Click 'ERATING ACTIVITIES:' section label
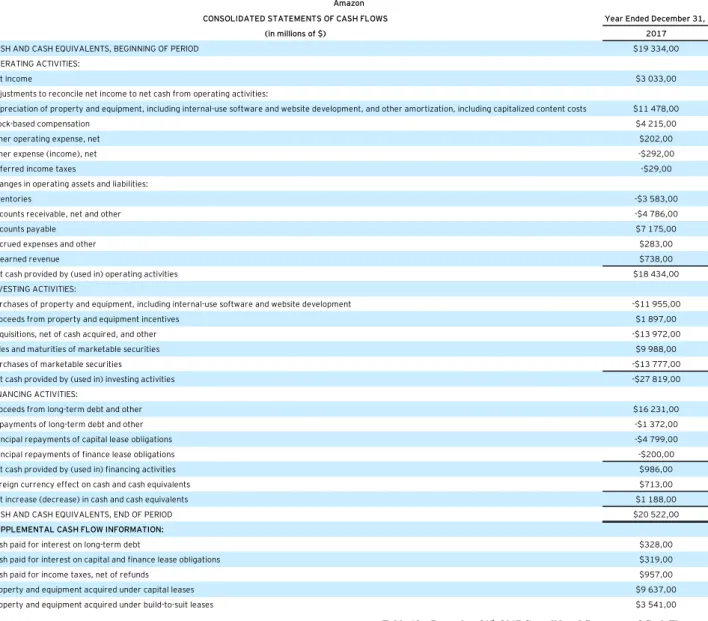The height and width of the screenshot is (621, 708). tap(40, 64)
